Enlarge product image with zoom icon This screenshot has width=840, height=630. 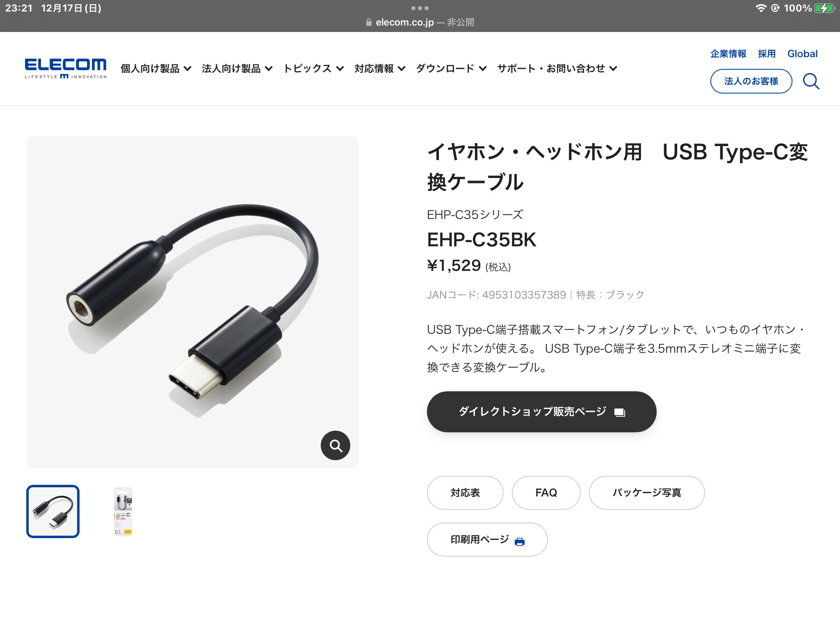336,445
